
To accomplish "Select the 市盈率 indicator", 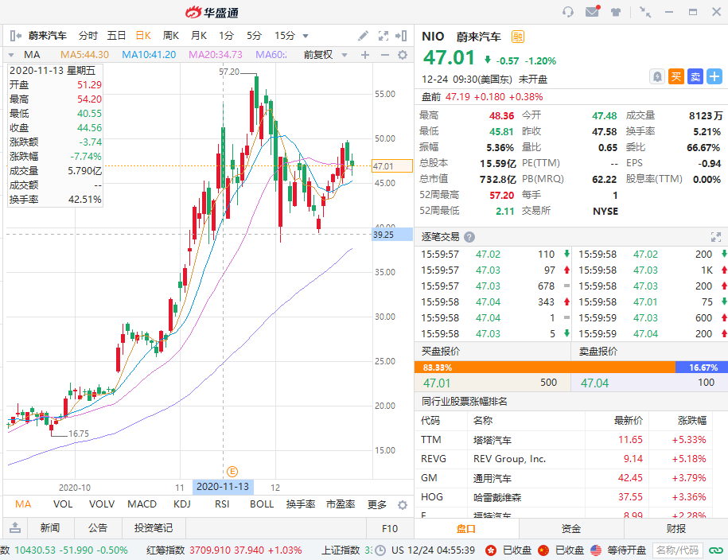I will 341,504.
